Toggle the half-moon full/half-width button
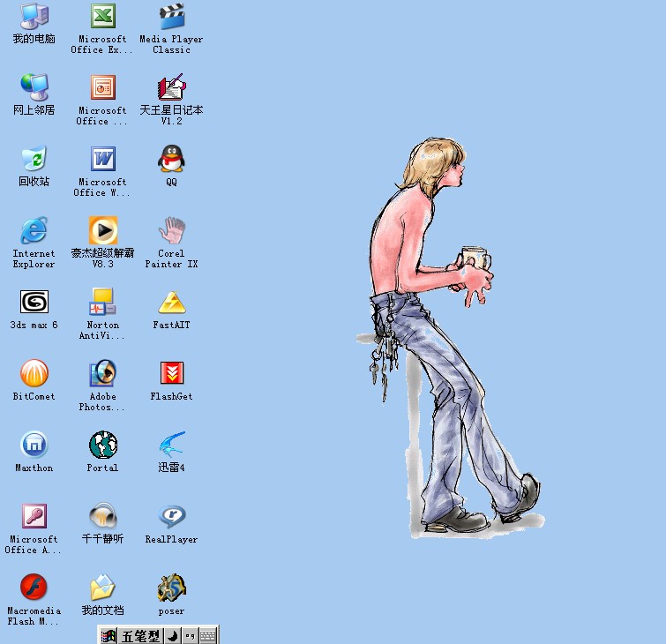 [x=173, y=636]
